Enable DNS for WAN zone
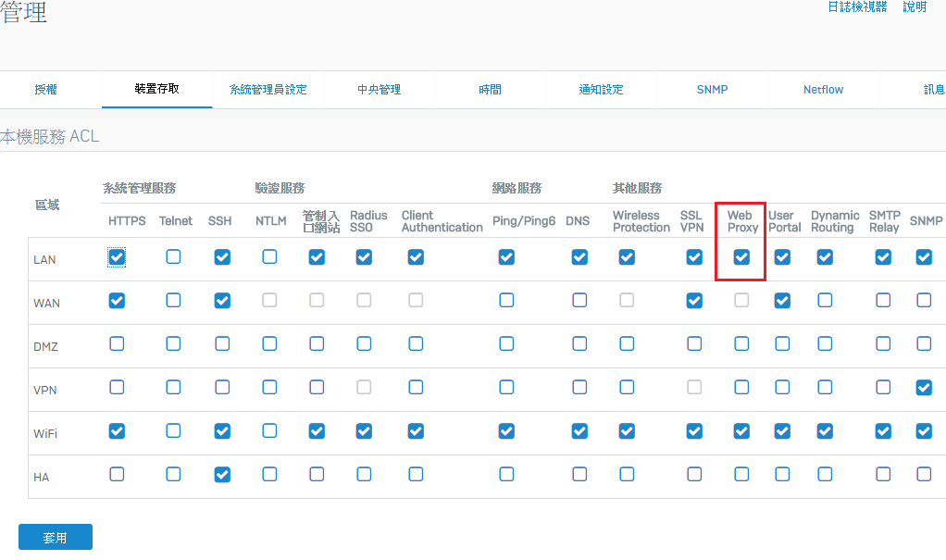946x560 pixels. tap(579, 301)
